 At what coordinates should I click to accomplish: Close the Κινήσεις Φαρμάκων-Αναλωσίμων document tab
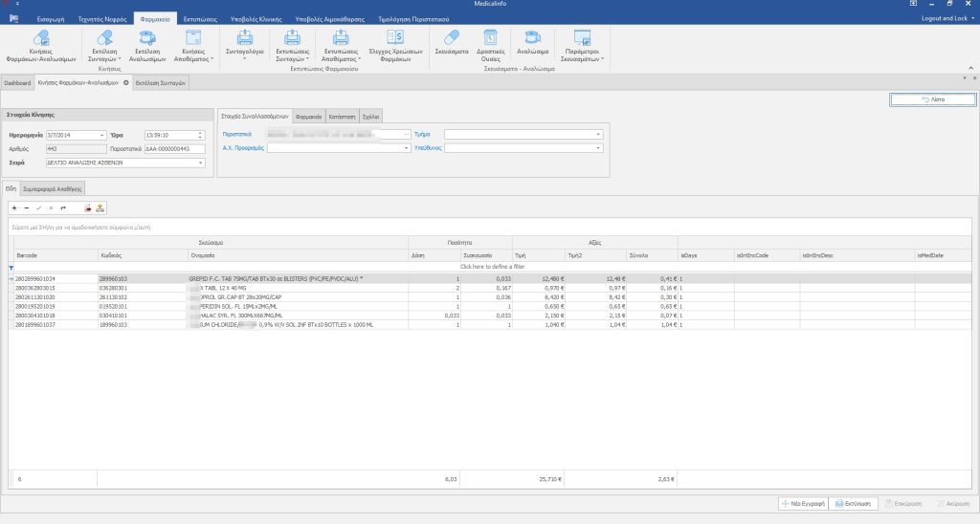coord(125,83)
